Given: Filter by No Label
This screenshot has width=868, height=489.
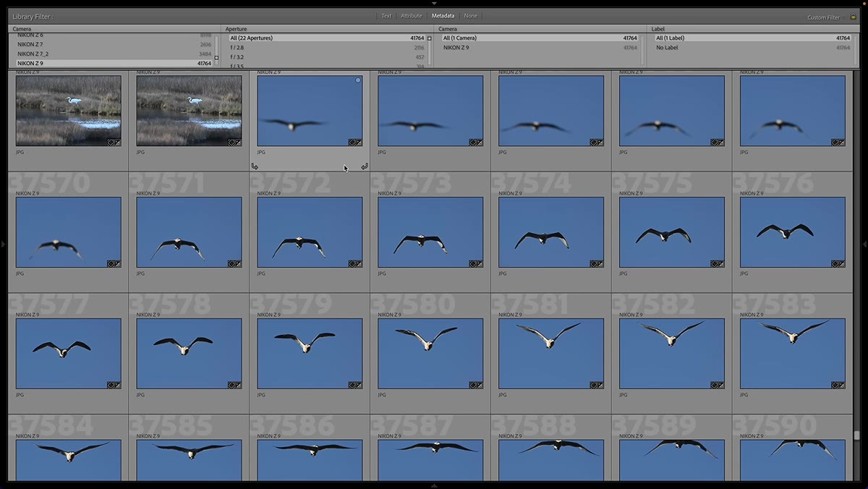Looking at the screenshot, I should (x=752, y=47).
